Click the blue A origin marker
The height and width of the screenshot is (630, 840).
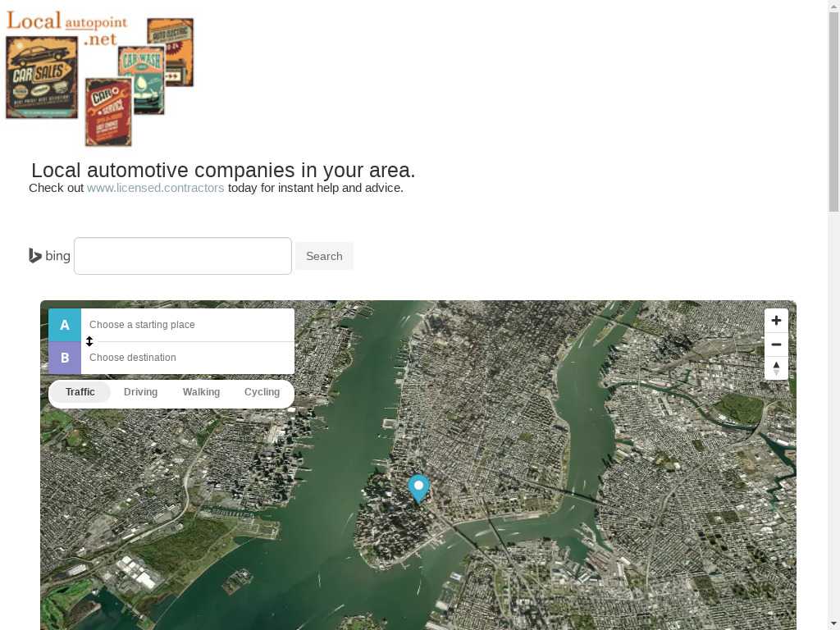click(65, 325)
